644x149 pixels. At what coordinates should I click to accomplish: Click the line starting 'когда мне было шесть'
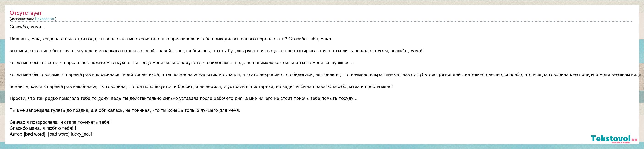pos(182,63)
